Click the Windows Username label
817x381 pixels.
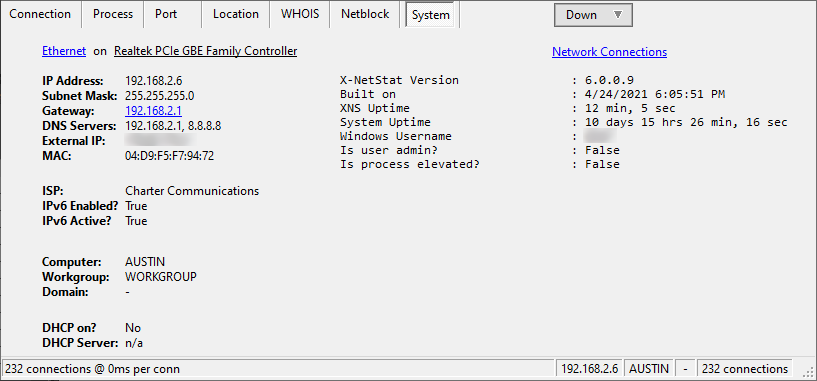point(395,137)
